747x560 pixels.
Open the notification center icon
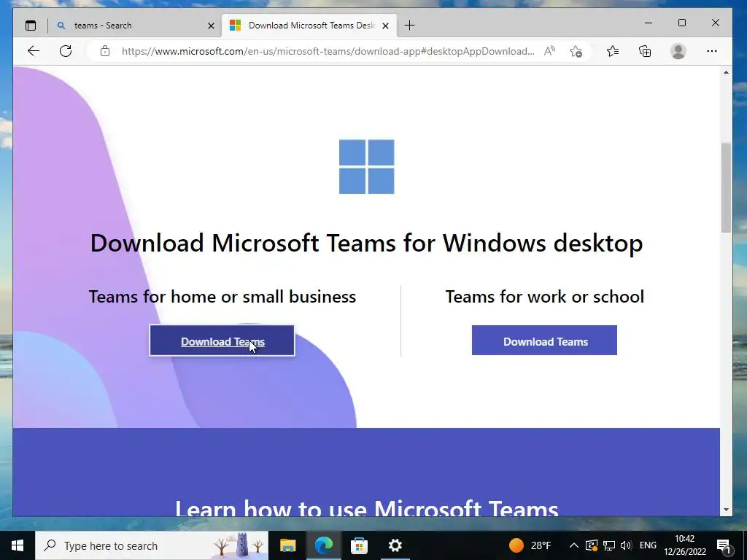tap(724, 545)
